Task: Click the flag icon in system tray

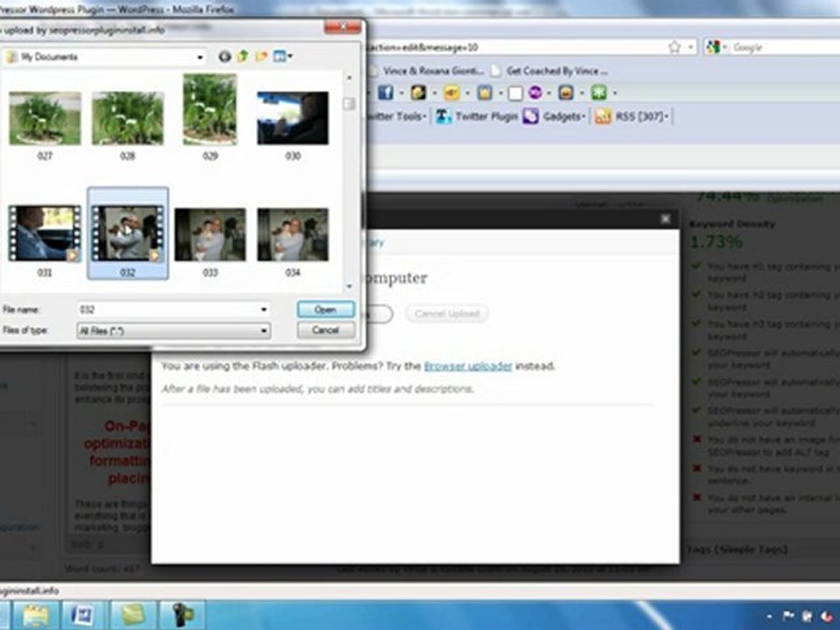Action: click(788, 617)
